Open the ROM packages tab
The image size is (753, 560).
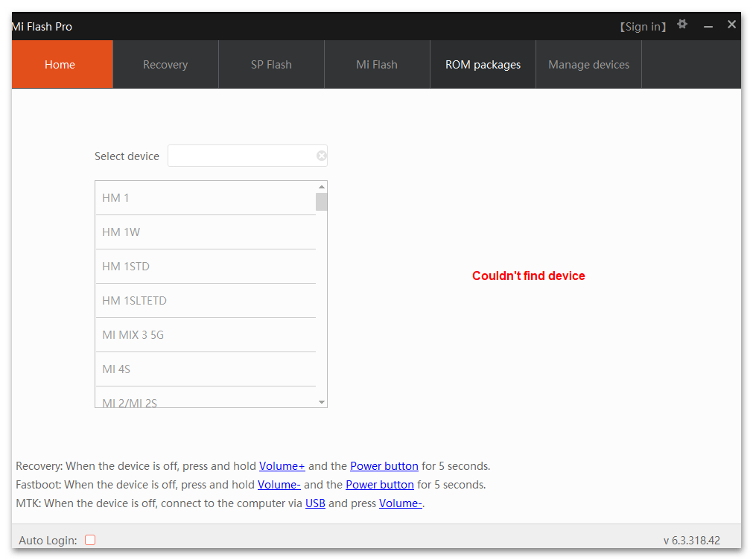pyautogui.click(x=483, y=64)
